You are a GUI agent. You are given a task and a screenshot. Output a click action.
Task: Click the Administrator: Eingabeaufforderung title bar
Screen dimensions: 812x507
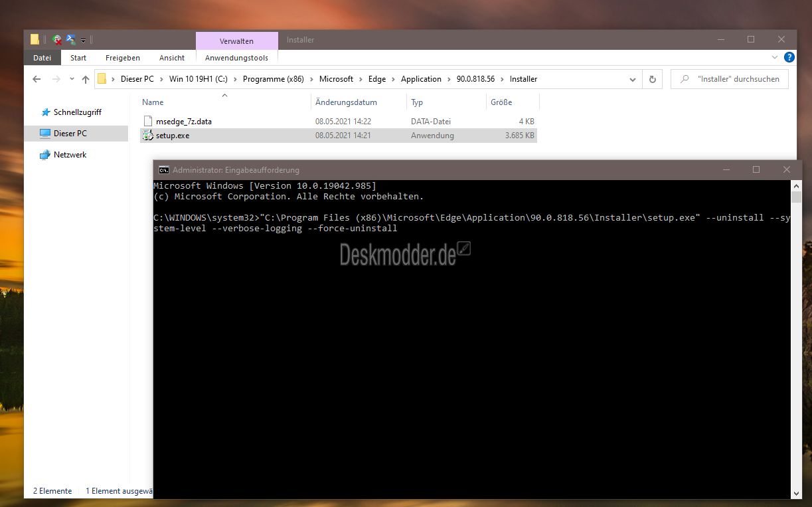click(236, 170)
